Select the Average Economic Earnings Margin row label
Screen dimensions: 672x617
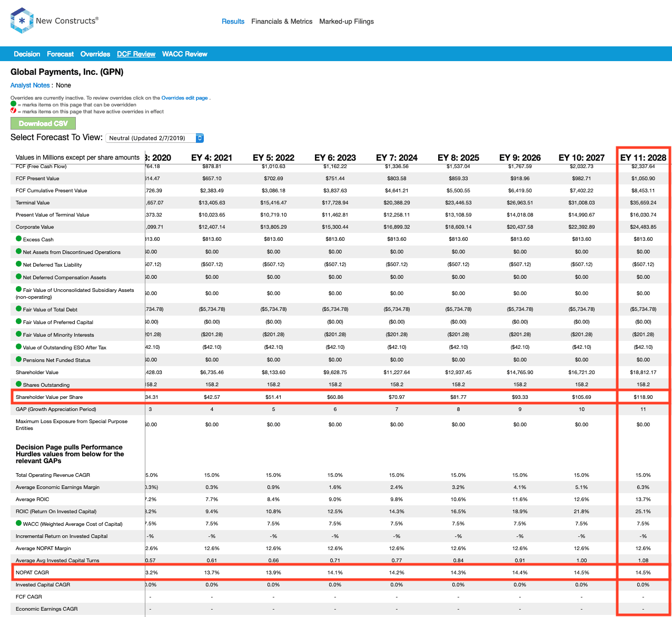pos(57,487)
